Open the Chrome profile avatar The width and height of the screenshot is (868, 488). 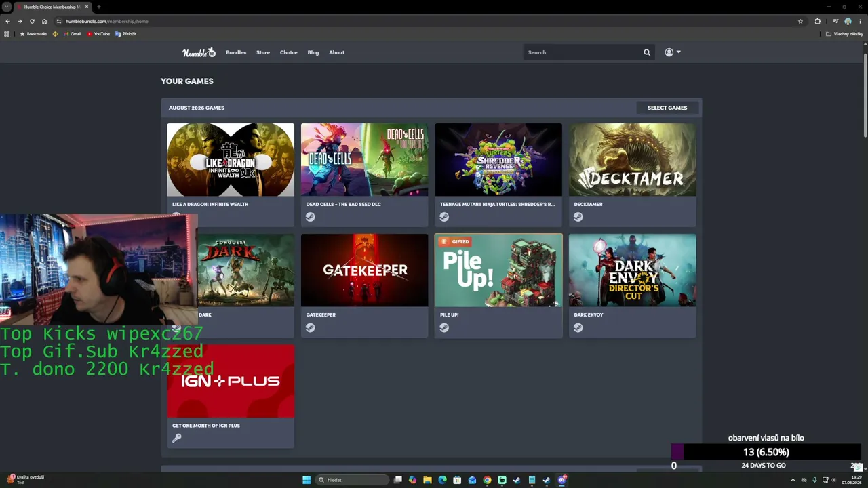(848, 21)
